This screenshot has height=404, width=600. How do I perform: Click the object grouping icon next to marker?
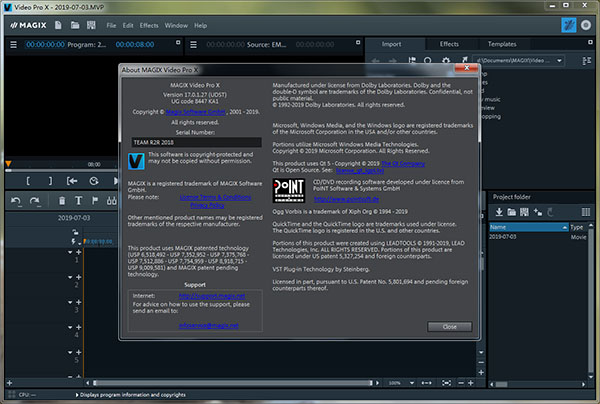[111, 201]
